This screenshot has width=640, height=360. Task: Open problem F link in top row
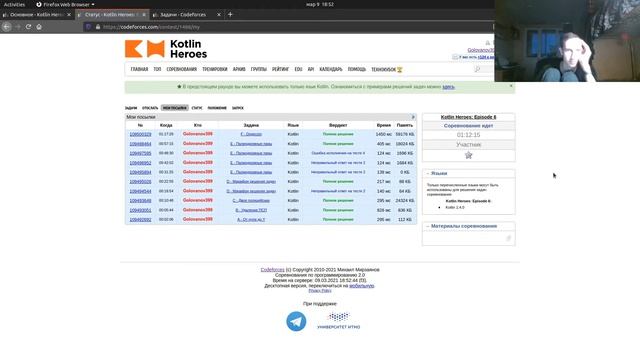[251, 134]
